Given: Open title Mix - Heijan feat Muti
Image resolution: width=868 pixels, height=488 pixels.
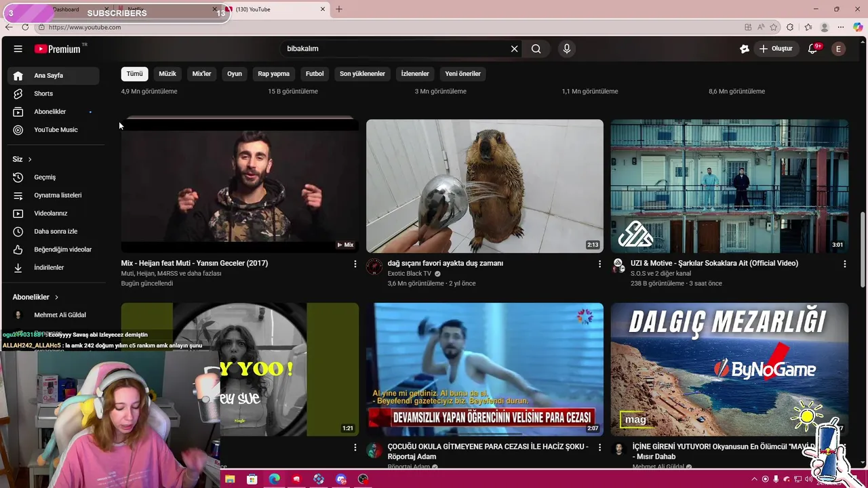Looking at the screenshot, I should [x=195, y=263].
